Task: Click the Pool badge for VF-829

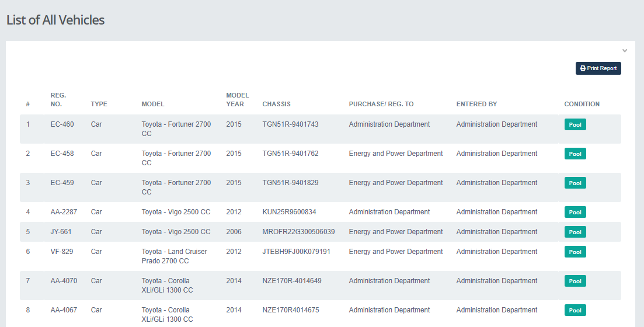Action: coord(575,252)
